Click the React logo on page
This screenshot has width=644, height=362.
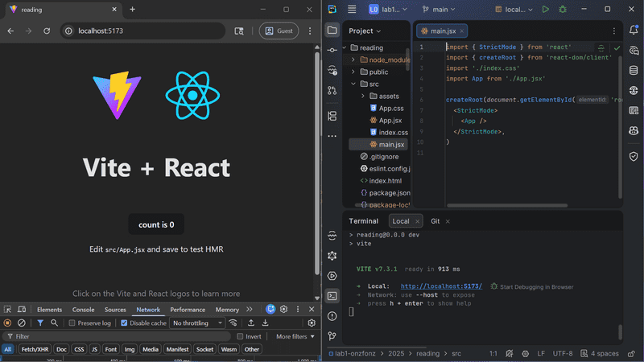point(192,95)
